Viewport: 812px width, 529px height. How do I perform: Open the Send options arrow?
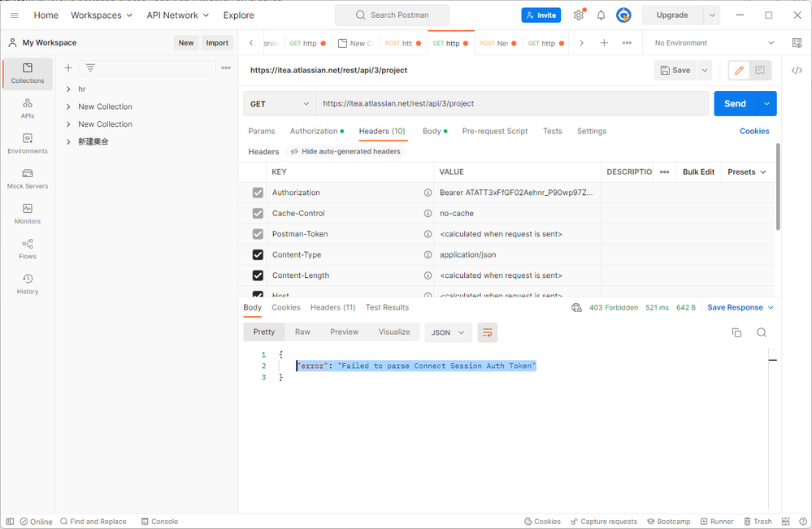click(x=766, y=104)
